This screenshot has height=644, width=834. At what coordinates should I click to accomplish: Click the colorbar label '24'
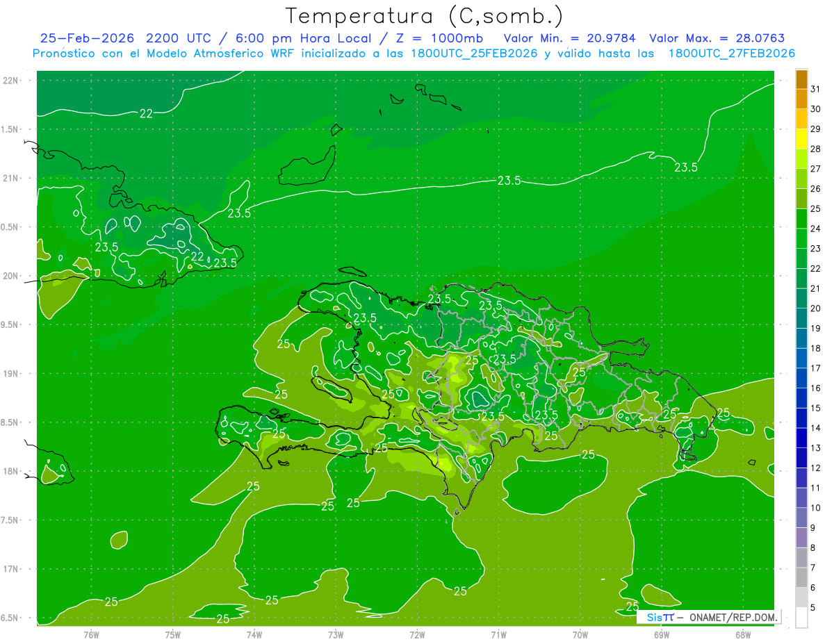815,229
